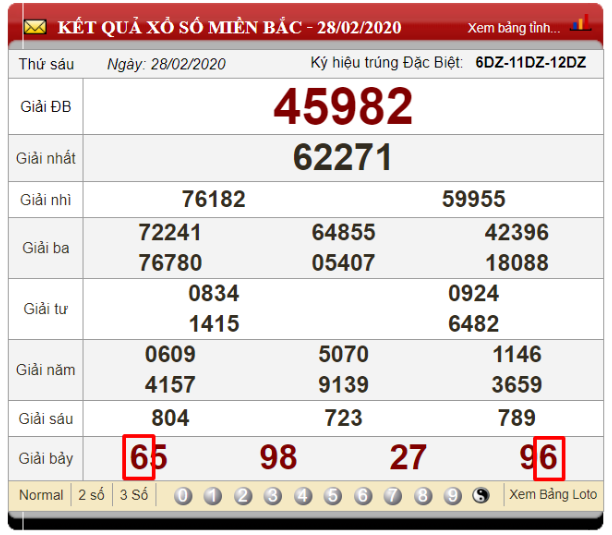612x535 pixels.
Task: Select digit 2 filter ball
Action: click(243, 496)
